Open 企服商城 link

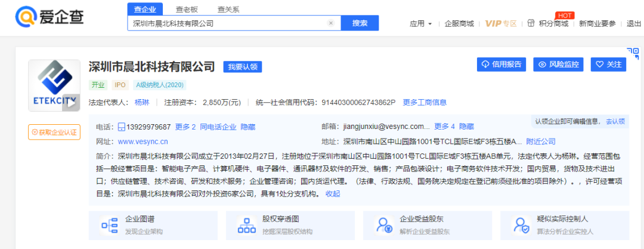pos(459,24)
